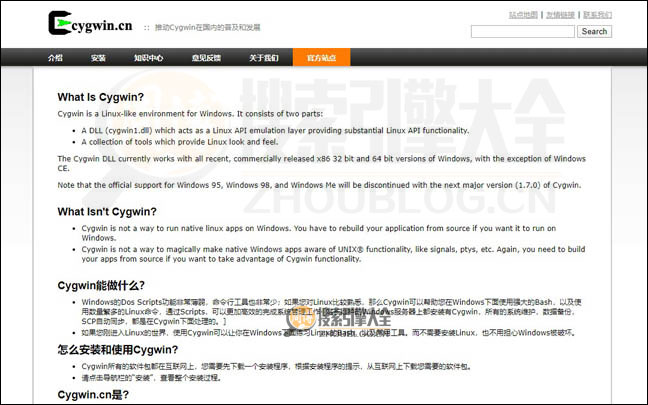Click the 'What Is Cygwin?' heading

tap(100, 97)
